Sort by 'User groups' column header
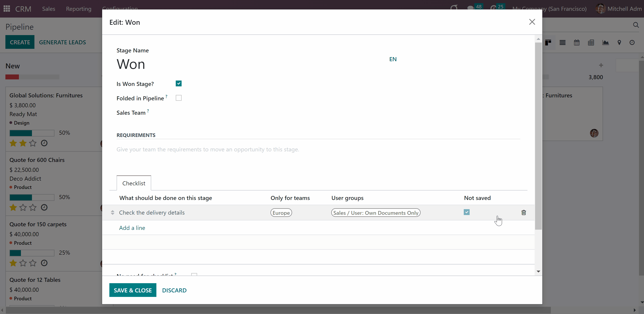 (347, 198)
